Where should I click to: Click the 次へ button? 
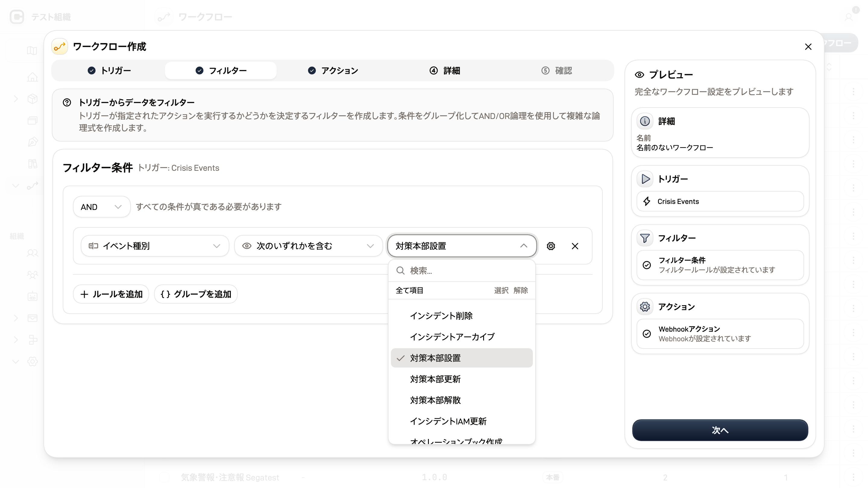(x=720, y=430)
